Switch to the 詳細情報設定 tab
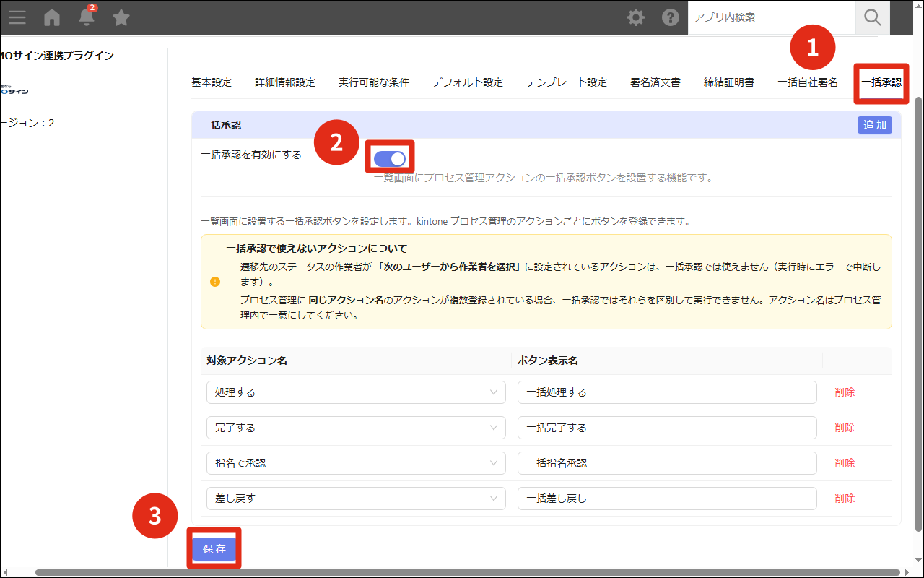924x578 pixels. click(285, 82)
